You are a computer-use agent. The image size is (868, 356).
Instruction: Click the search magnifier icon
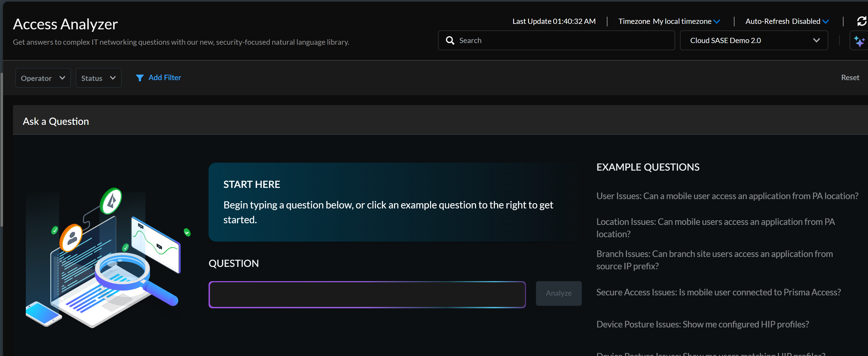(450, 40)
